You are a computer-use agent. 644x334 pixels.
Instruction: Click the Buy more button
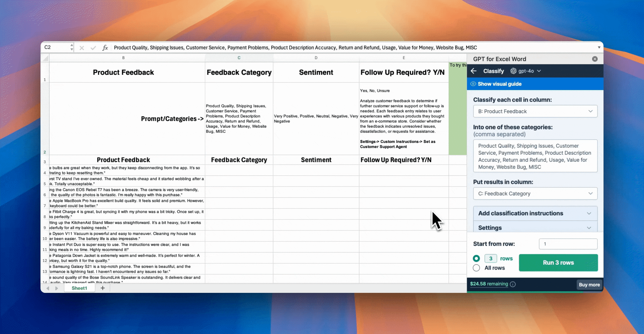pos(589,285)
